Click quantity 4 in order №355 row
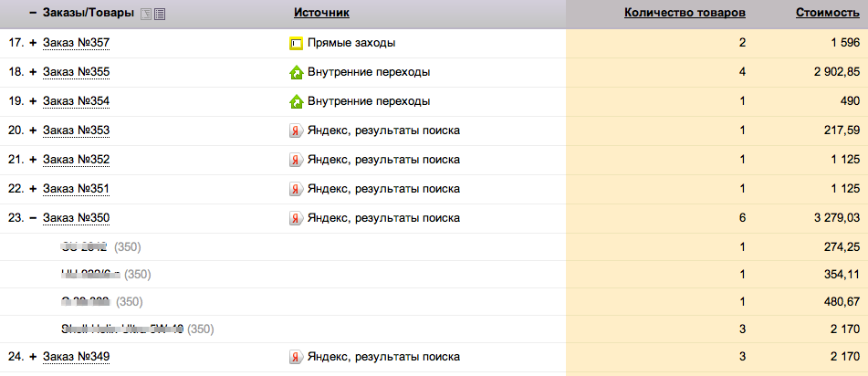Image resolution: width=868 pixels, height=376 pixels. [x=742, y=72]
